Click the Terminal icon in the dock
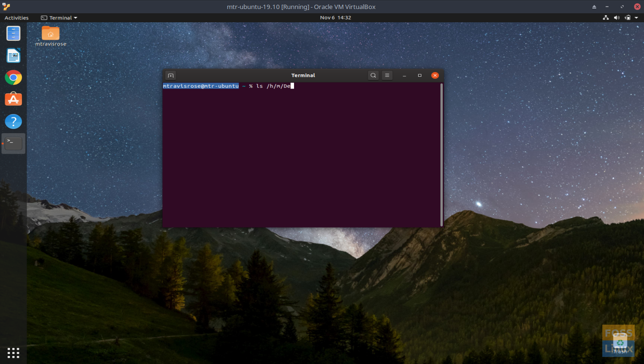 click(13, 143)
